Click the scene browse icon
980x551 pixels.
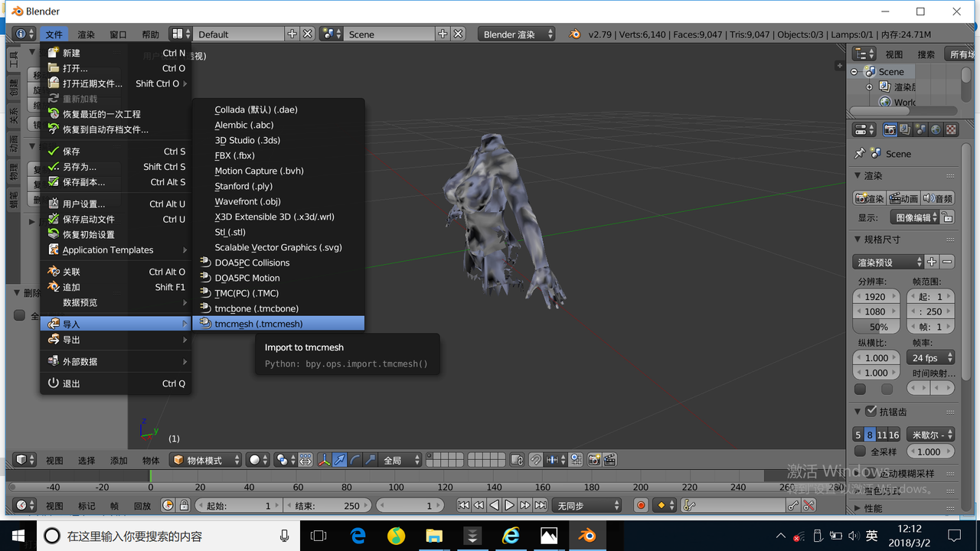(x=332, y=34)
